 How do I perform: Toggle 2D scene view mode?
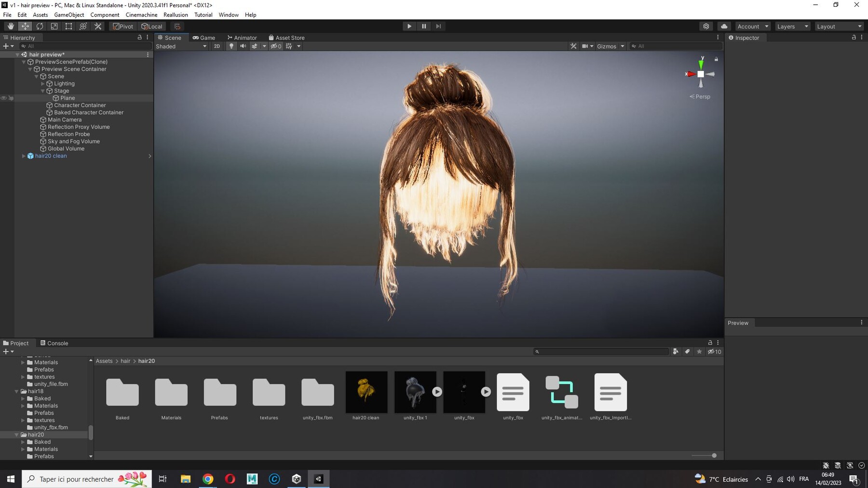[x=217, y=46]
